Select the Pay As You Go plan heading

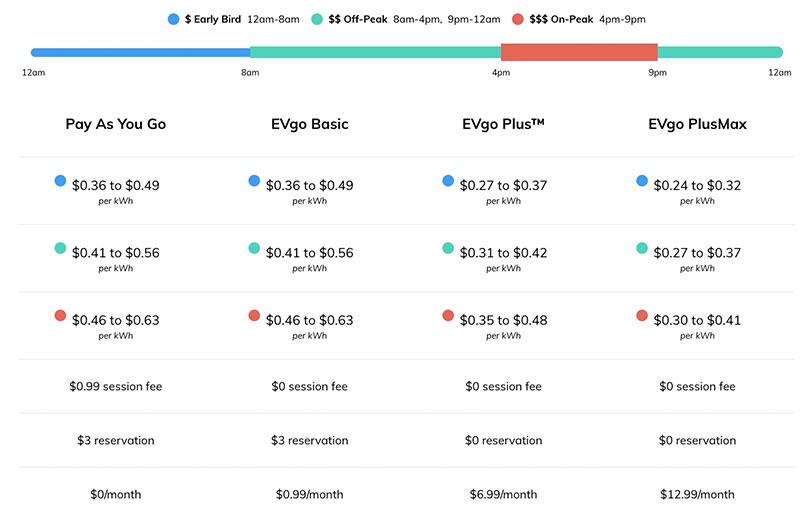(x=116, y=125)
